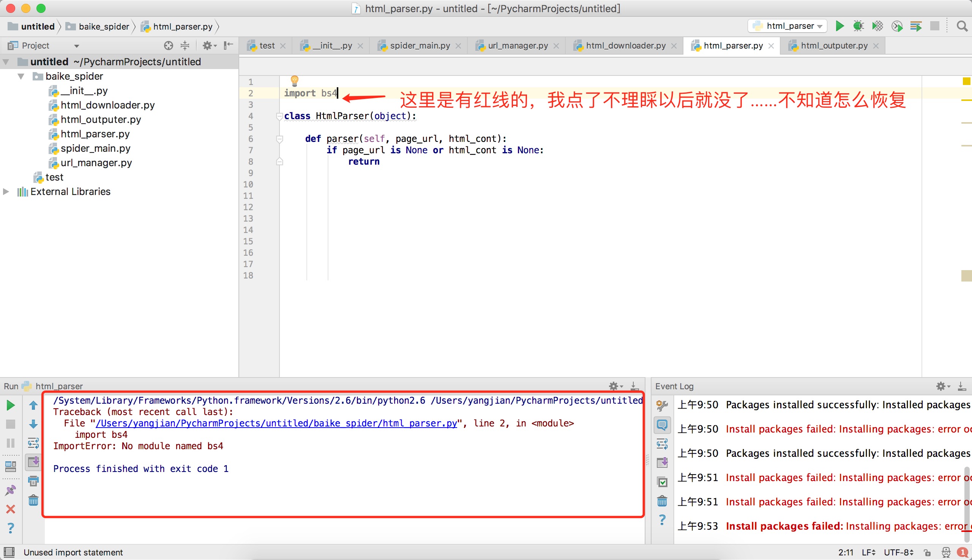
Task: Open Event Log wrench settings icon
Action: click(x=662, y=405)
